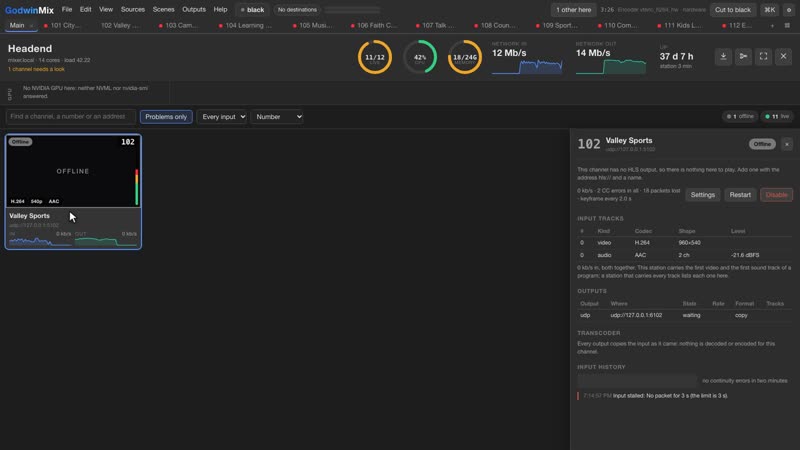Open the View menu
The width and height of the screenshot is (800, 450).
click(106, 9)
